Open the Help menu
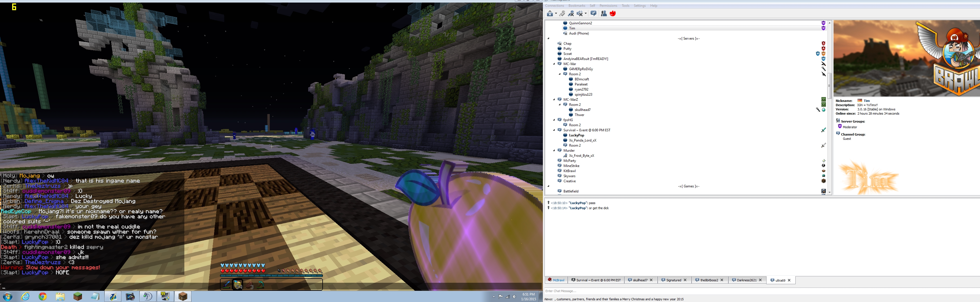This screenshot has height=302, width=980. [x=654, y=6]
